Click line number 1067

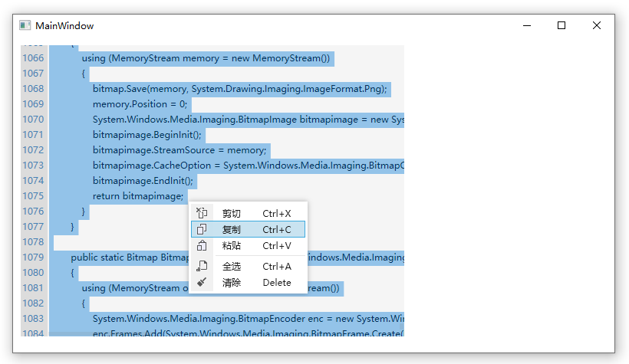point(33,74)
